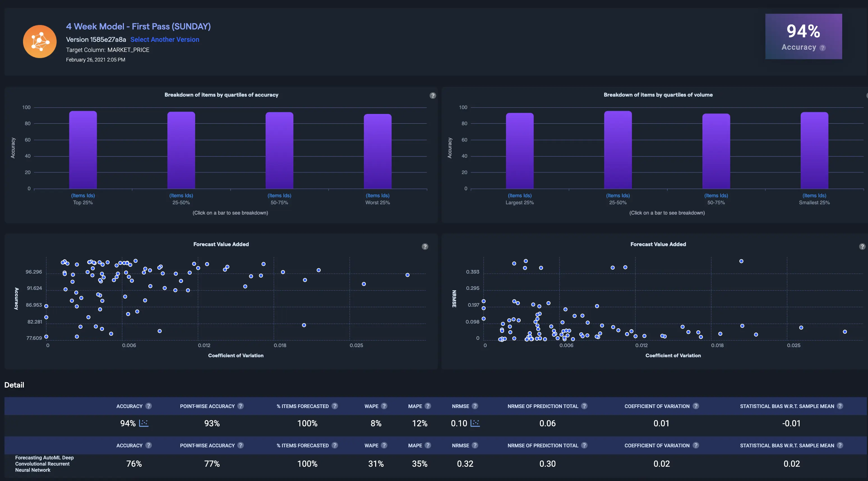Screen dimensions: 868x481
Task: Click (Items Ids) link above Smallest 25% label
Action: coord(814,196)
